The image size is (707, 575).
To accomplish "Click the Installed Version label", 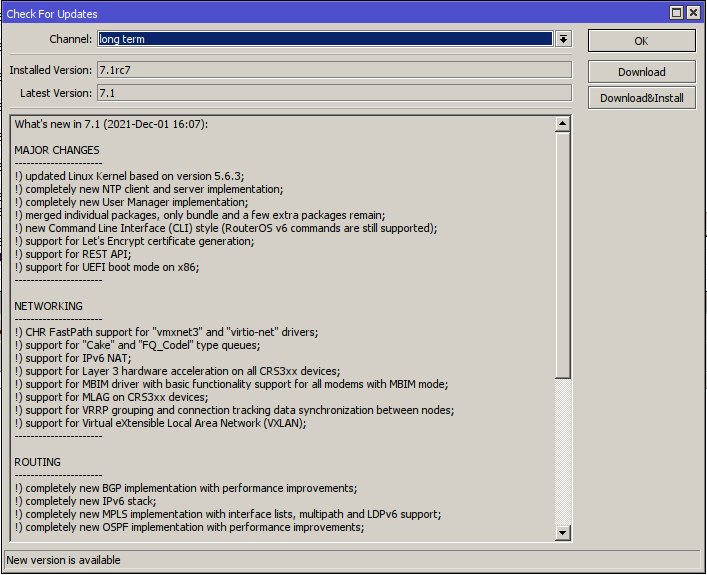I will [50, 70].
